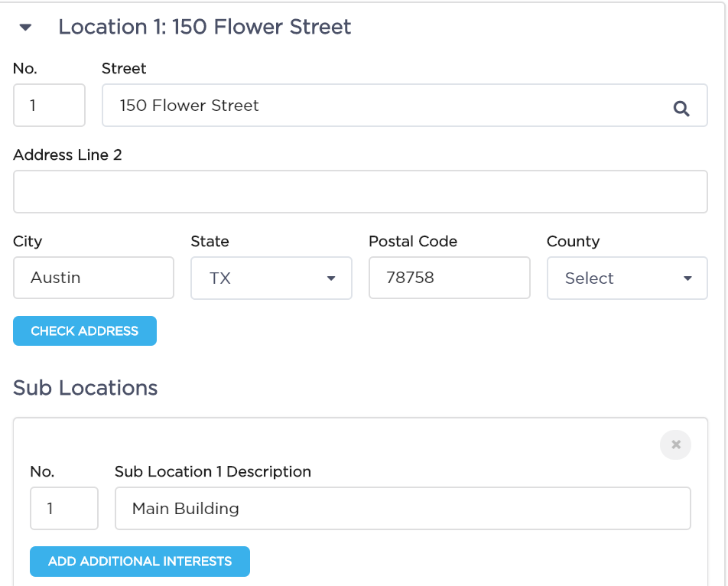Click the Postal Code label

[413, 242]
